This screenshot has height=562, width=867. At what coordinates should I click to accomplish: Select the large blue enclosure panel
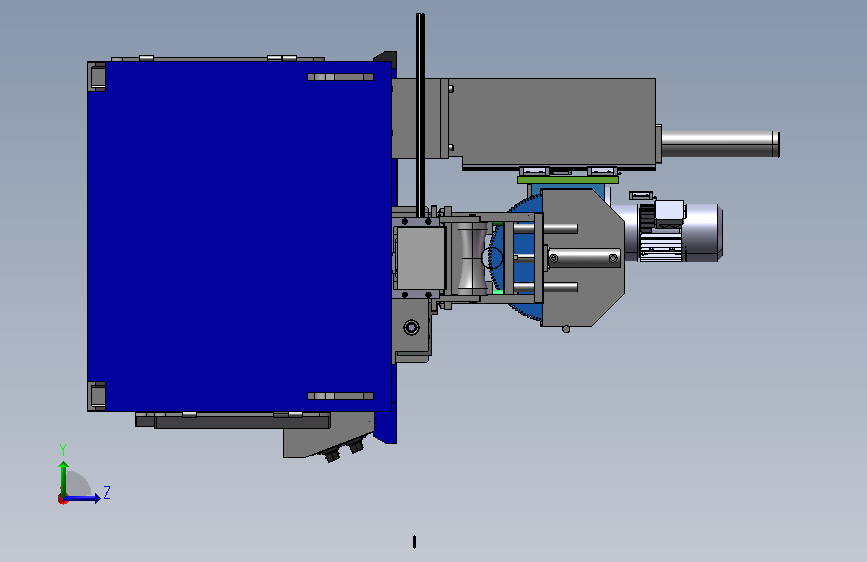tap(239, 236)
